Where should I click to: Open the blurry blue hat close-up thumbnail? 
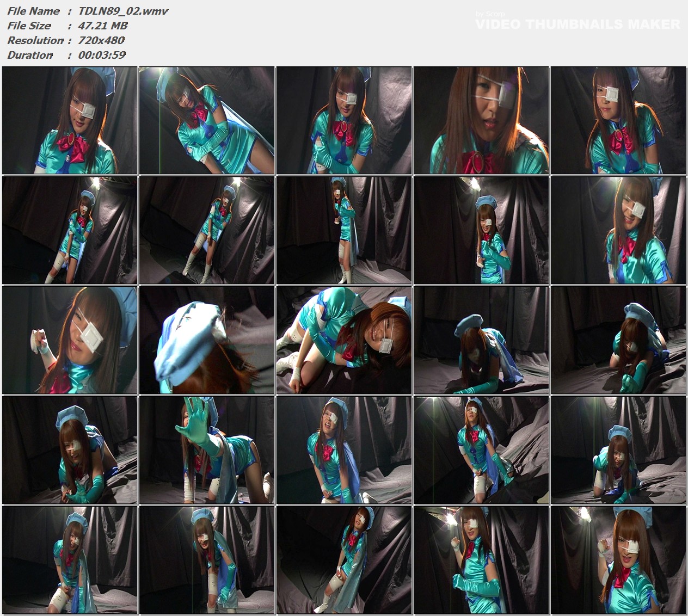[x=207, y=340]
